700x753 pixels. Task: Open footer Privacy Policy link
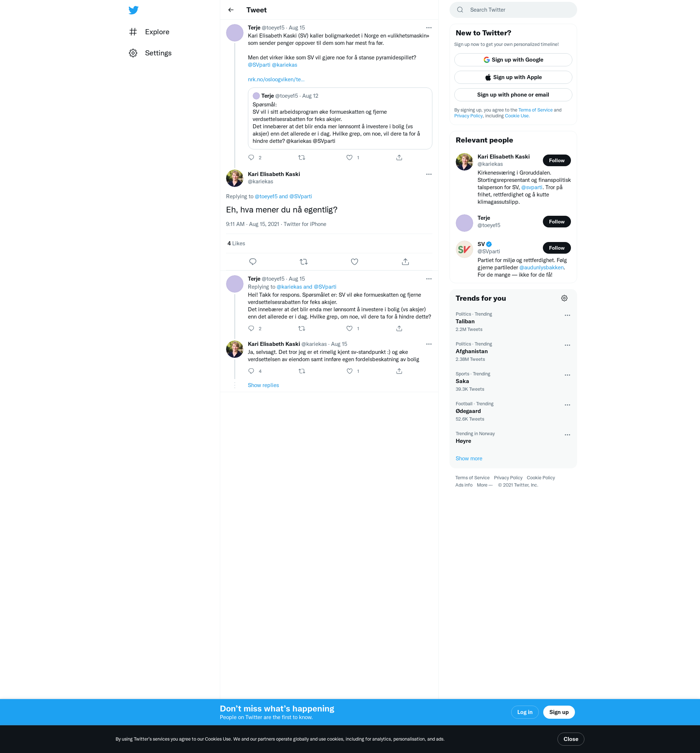click(508, 478)
